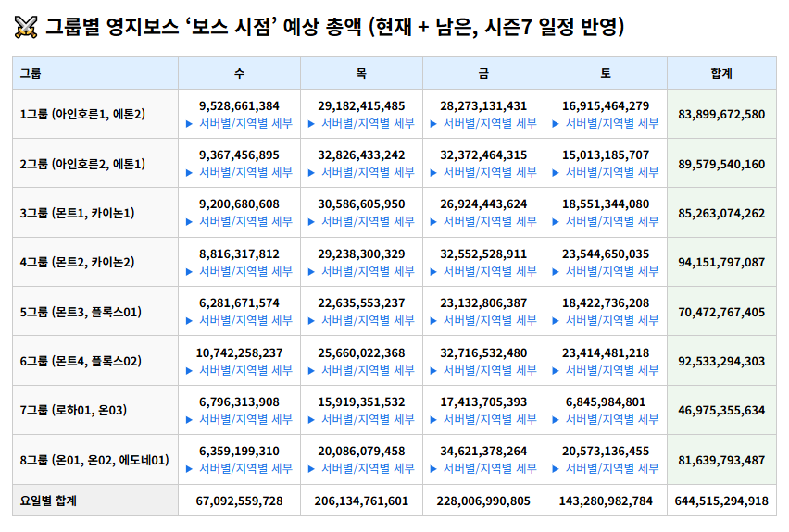
Task: Show 1그룹 토 서버별/지역별 세부 breakdown
Action: (x=606, y=123)
